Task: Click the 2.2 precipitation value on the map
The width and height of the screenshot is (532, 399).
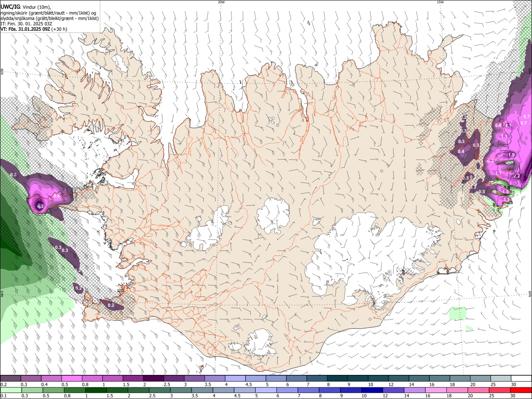Action: (x=517, y=176)
